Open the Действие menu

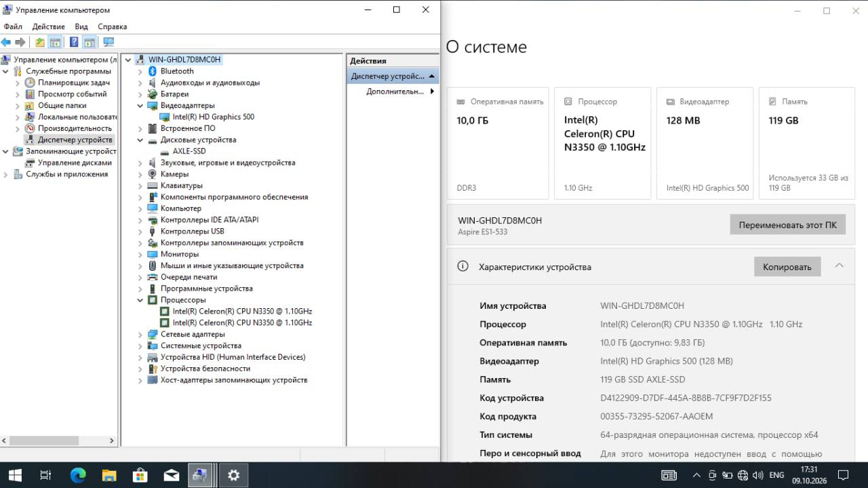point(49,26)
